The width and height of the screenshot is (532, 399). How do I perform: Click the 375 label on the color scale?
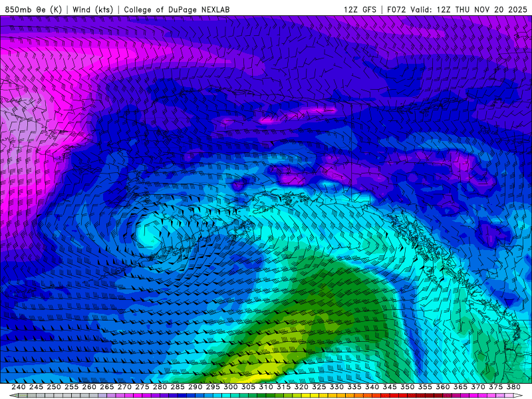(x=495, y=387)
